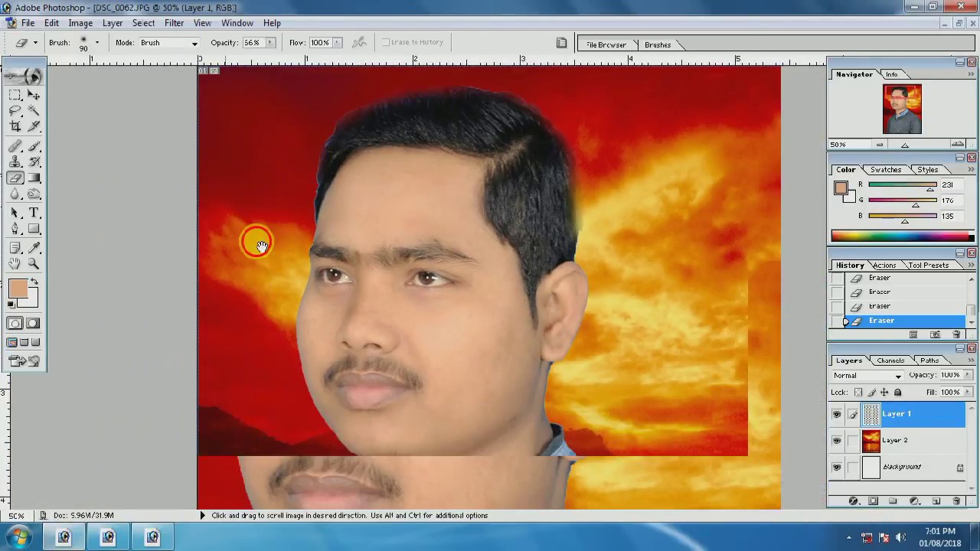980x551 pixels.
Task: Select the Blur tool
Action: click(15, 194)
